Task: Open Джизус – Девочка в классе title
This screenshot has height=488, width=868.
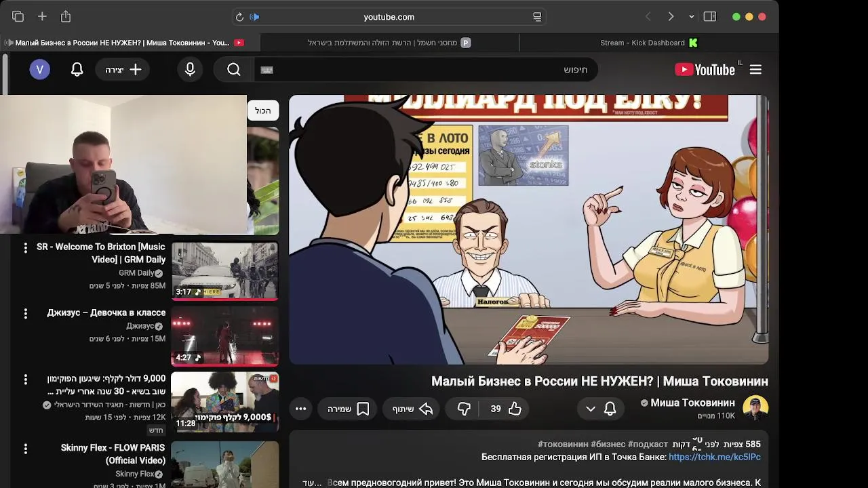Action: 106,312
